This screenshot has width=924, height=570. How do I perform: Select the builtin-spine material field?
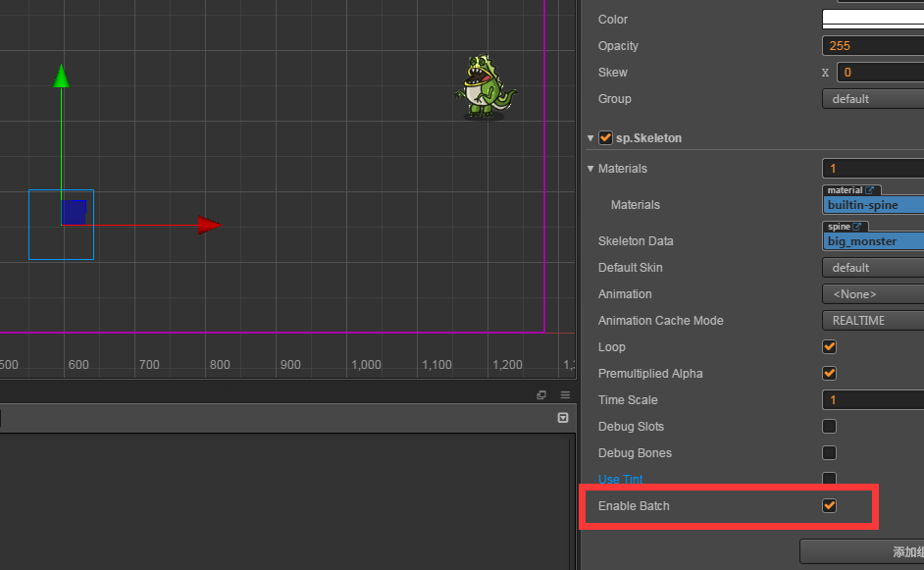coord(873,205)
